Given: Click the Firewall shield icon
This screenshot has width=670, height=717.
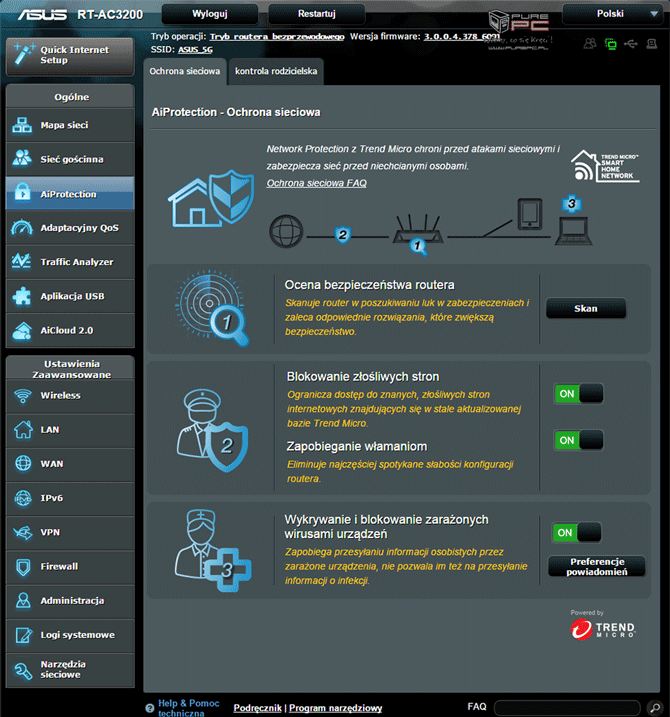Looking at the screenshot, I should point(23,567).
